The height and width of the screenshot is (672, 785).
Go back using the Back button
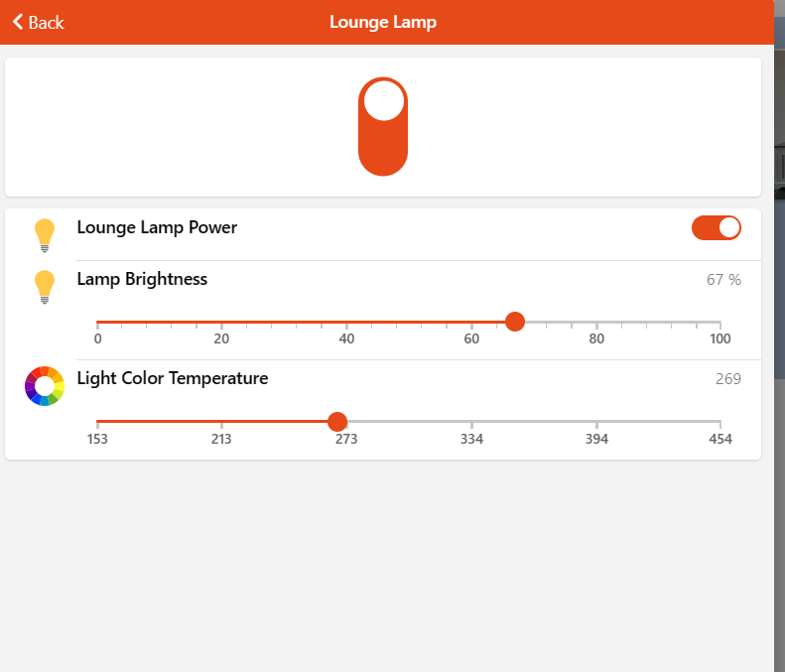click(x=39, y=23)
